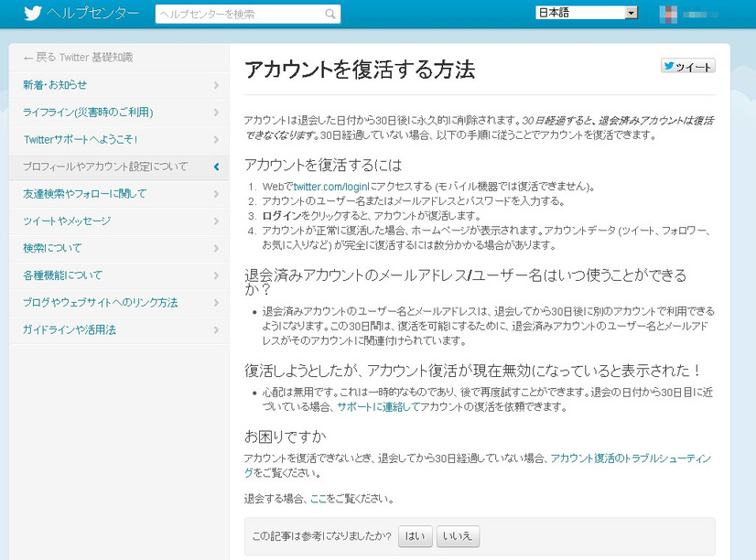The image size is (756, 560).
Task: Open ガイドラインや活用法 menu item
Action: (119, 330)
